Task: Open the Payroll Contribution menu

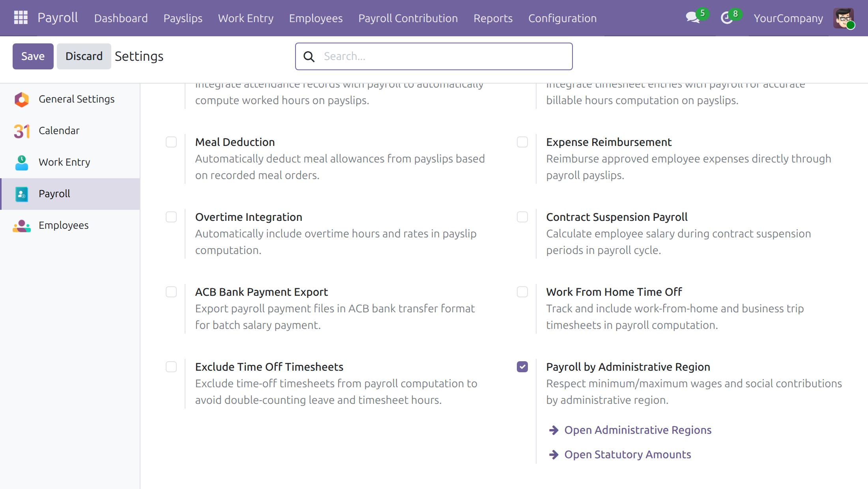Action: (x=408, y=18)
